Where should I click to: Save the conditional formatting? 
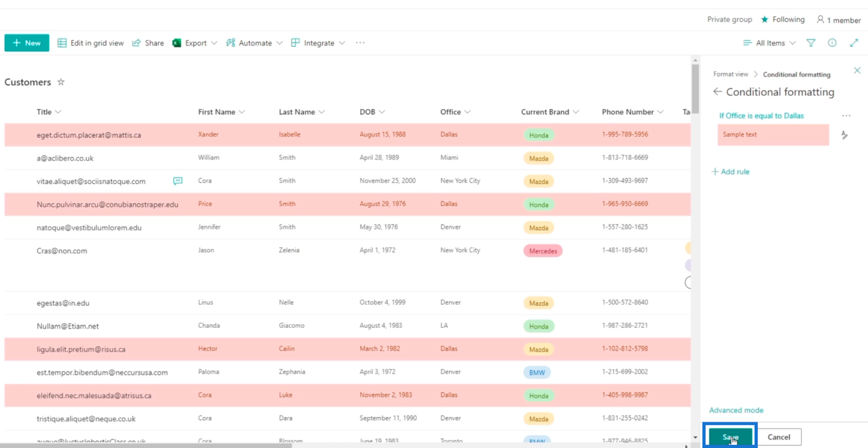[730, 437]
